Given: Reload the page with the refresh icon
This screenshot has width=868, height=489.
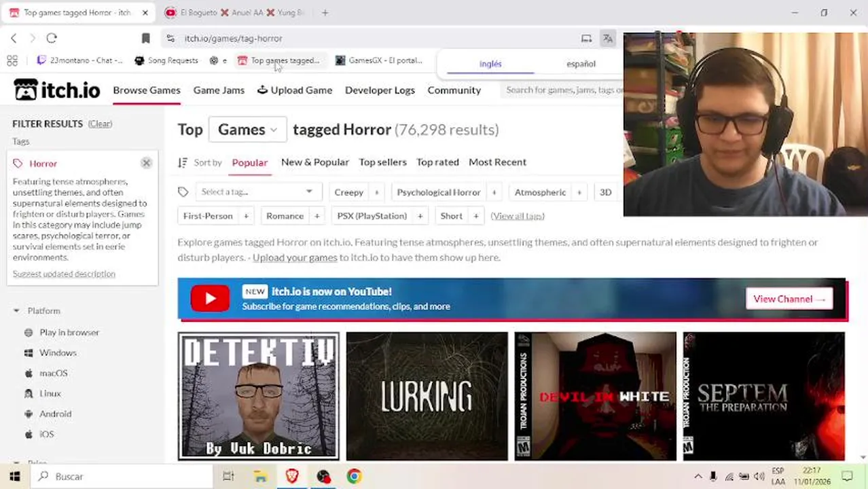Looking at the screenshot, I should point(52,39).
